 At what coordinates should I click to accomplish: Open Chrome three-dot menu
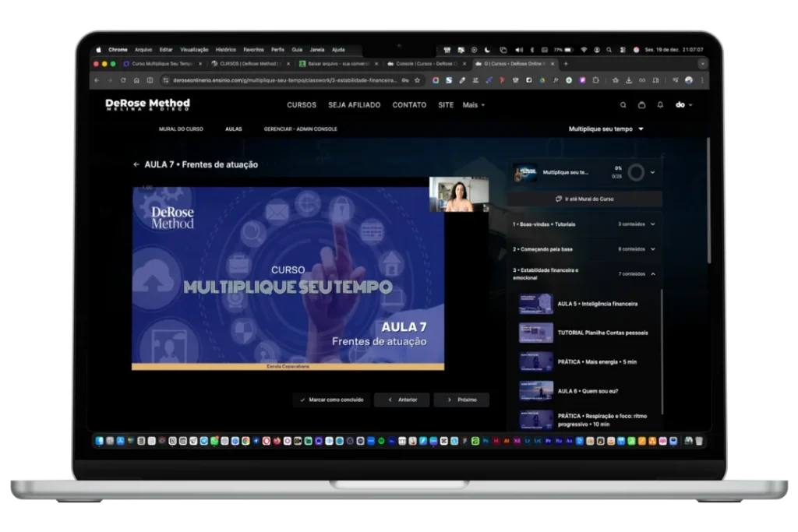click(702, 80)
